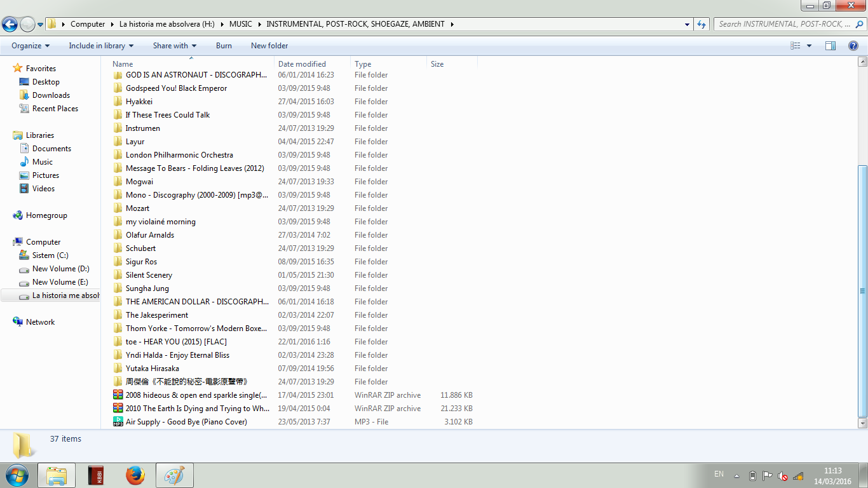This screenshot has width=868, height=488.
Task: Click the scrollbar down arrow in file list
Action: coord(862,423)
